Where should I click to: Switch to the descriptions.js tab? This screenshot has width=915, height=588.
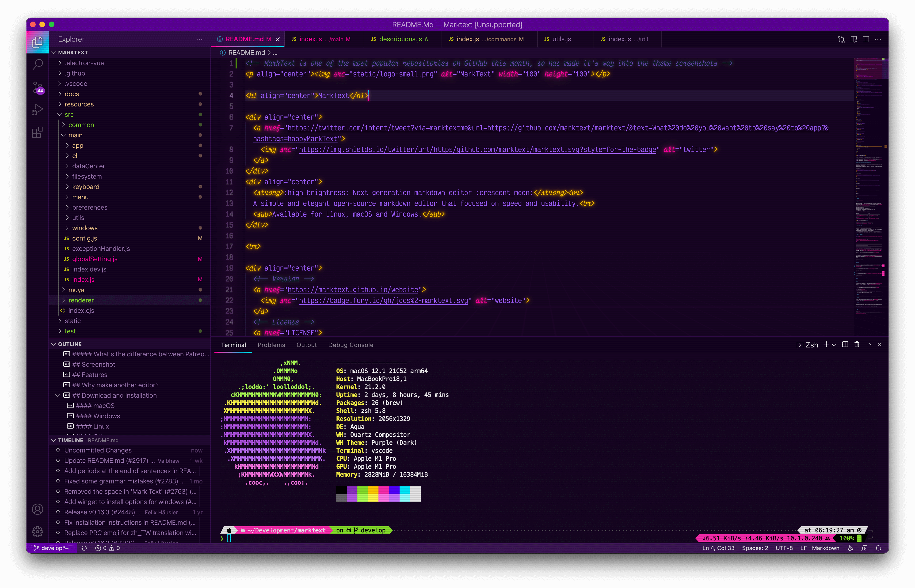point(400,39)
